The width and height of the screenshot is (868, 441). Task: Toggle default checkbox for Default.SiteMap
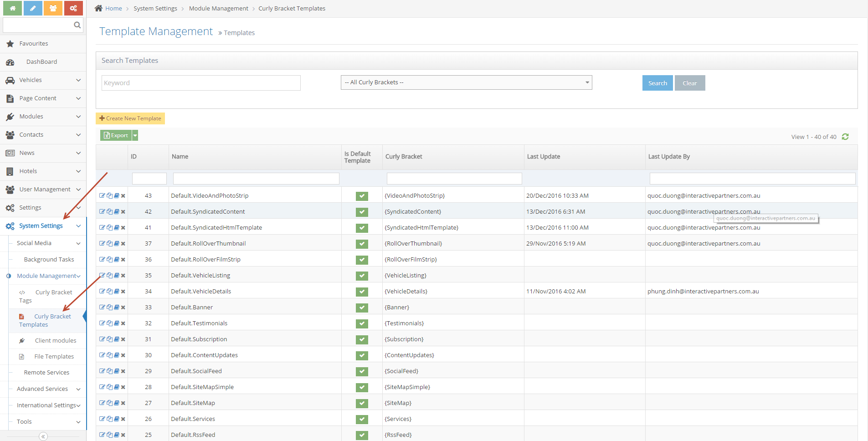click(x=362, y=403)
